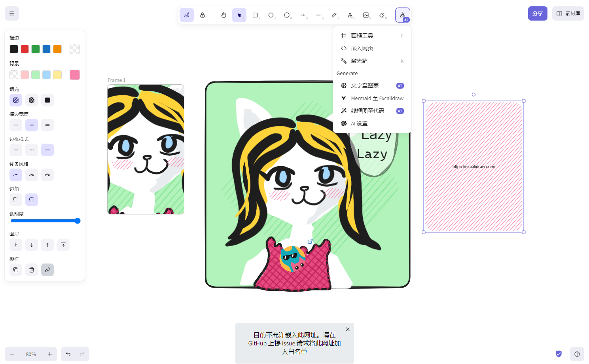
Task: Open AI 设置 from menu
Action: pos(372,123)
